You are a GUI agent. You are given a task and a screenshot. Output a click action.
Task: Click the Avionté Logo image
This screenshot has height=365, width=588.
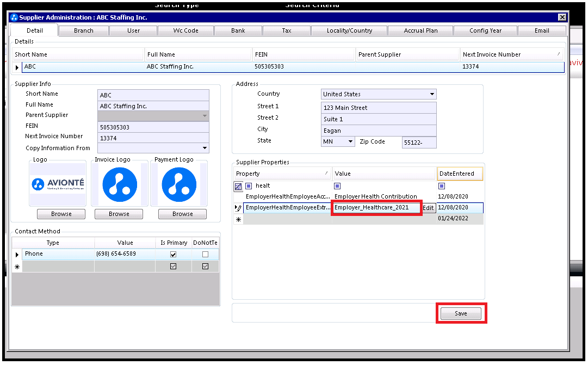[x=58, y=184]
